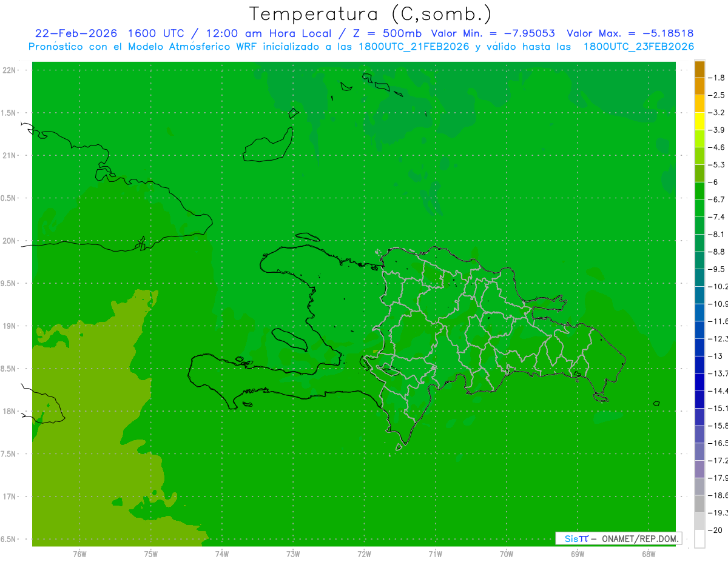Click the '-6.7' colorbar value
Screen dimensions: 728x562
pyautogui.click(x=716, y=199)
